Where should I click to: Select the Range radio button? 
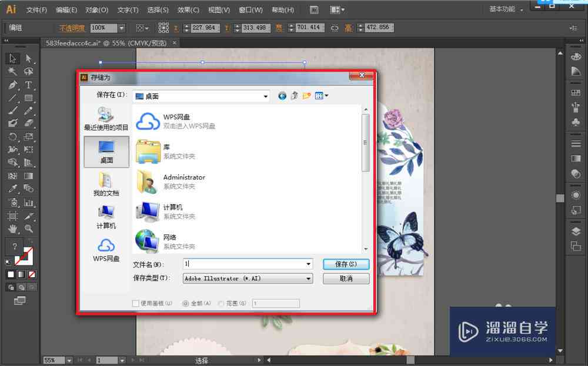pos(221,304)
